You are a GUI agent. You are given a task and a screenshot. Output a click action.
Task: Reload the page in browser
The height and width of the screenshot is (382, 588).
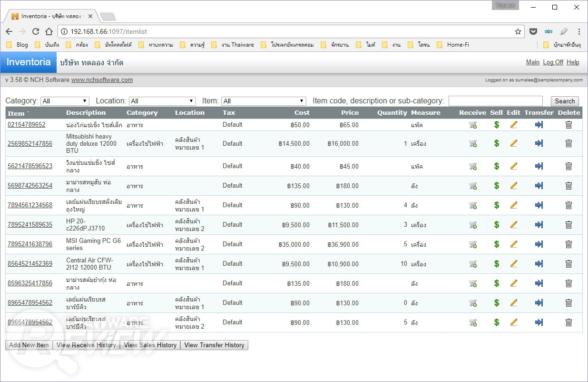coord(36,31)
